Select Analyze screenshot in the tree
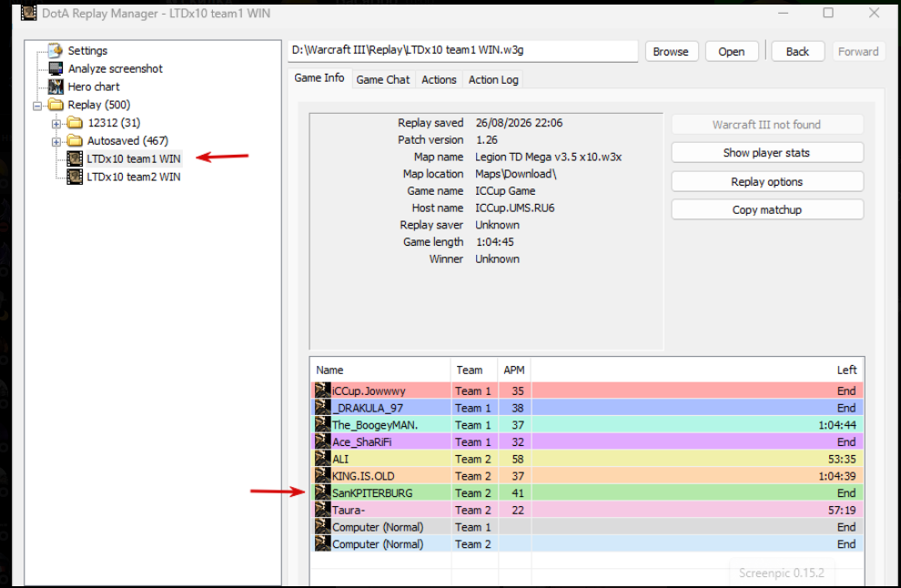 coord(115,68)
